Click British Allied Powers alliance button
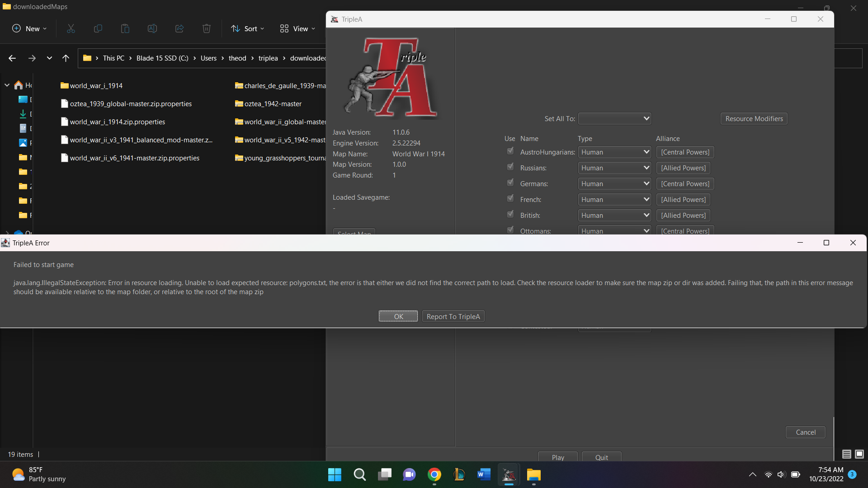 (x=683, y=215)
